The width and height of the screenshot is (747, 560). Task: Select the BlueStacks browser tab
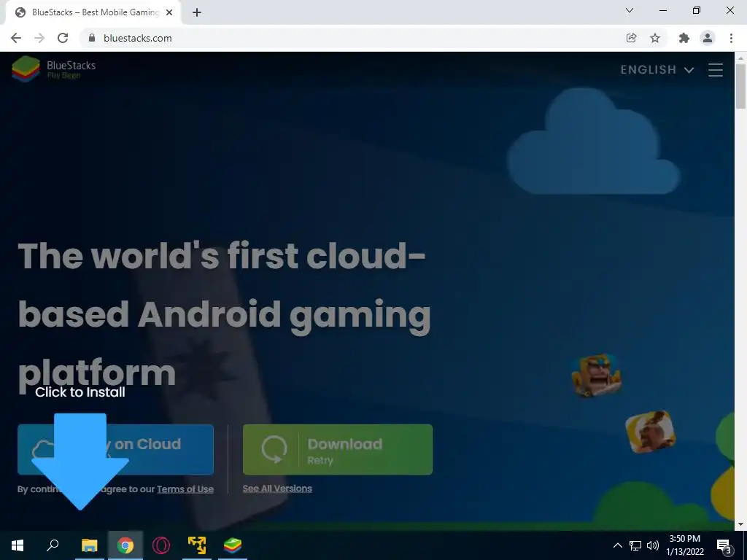93,12
